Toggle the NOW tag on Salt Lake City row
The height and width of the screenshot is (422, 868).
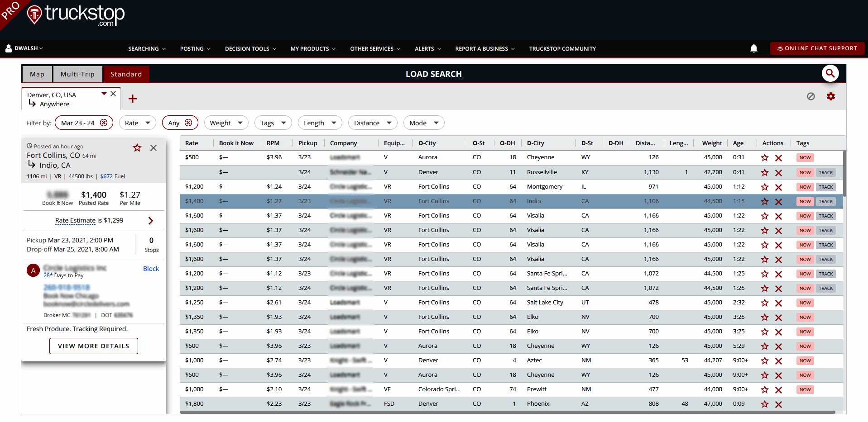(805, 303)
